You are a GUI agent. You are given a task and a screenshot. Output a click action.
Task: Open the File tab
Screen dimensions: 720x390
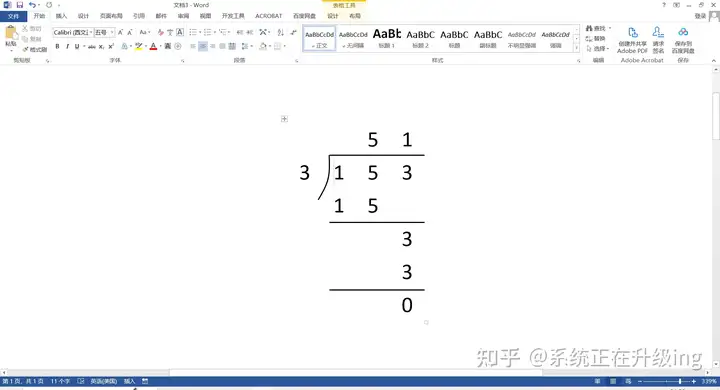click(13, 16)
